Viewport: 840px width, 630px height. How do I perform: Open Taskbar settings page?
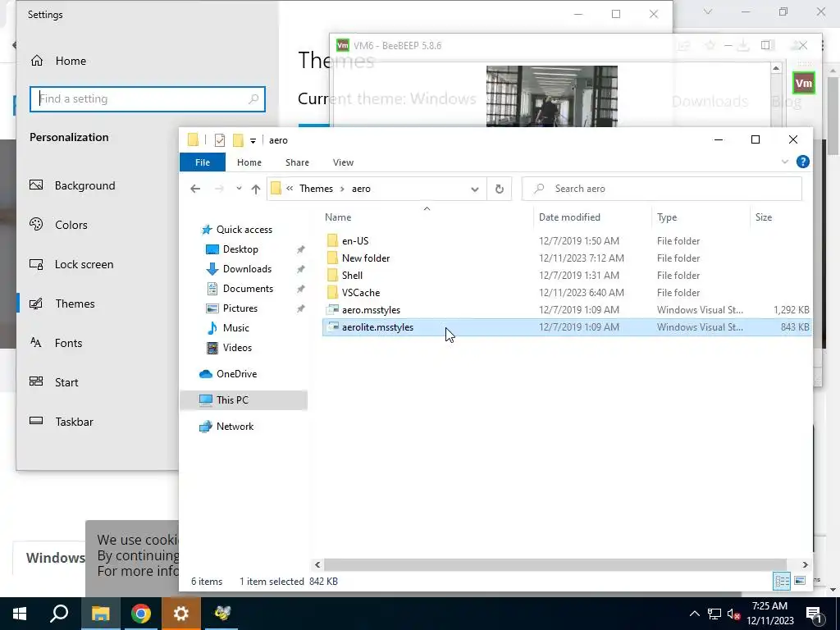tap(74, 422)
